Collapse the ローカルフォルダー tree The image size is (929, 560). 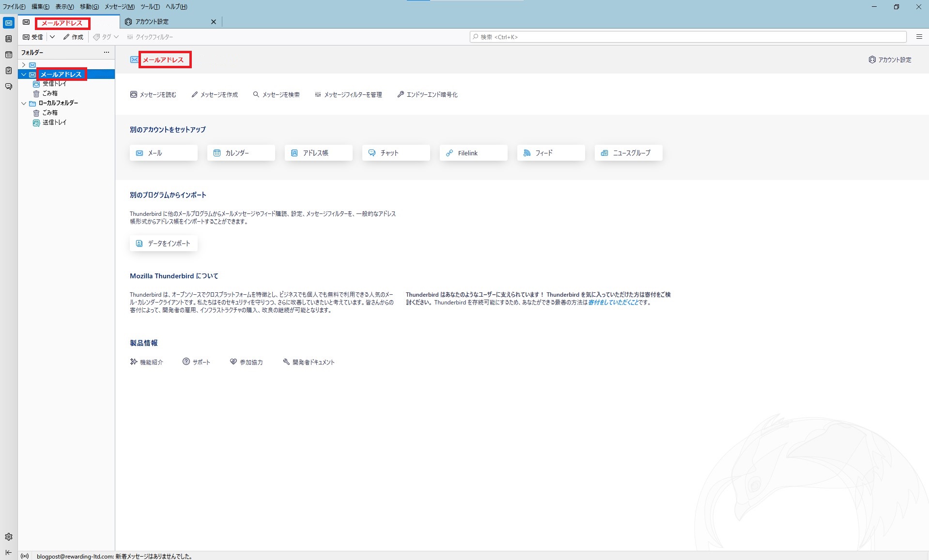click(24, 103)
